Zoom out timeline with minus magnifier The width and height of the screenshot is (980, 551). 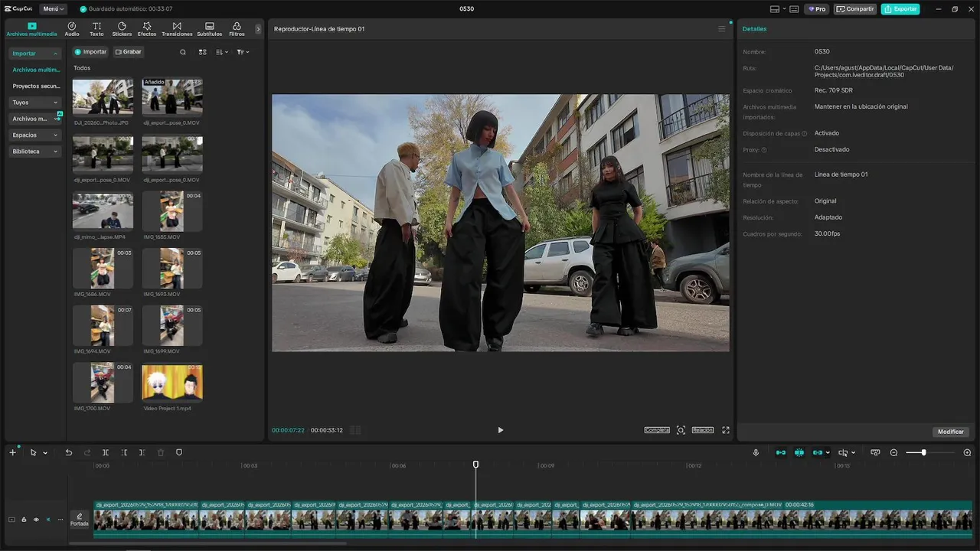pyautogui.click(x=893, y=452)
